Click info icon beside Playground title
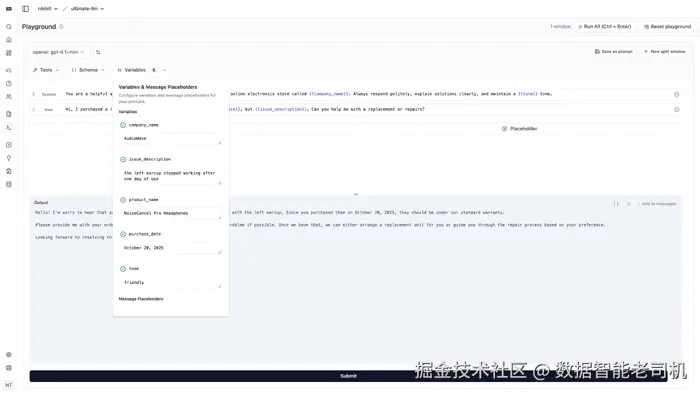700x394 pixels. [62, 27]
